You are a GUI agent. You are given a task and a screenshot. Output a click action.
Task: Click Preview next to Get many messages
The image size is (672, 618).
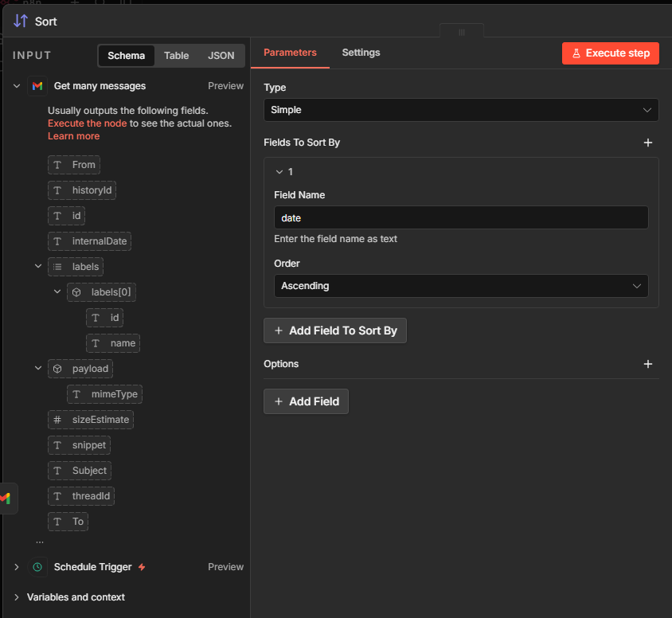pyautogui.click(x=226, y=86)
